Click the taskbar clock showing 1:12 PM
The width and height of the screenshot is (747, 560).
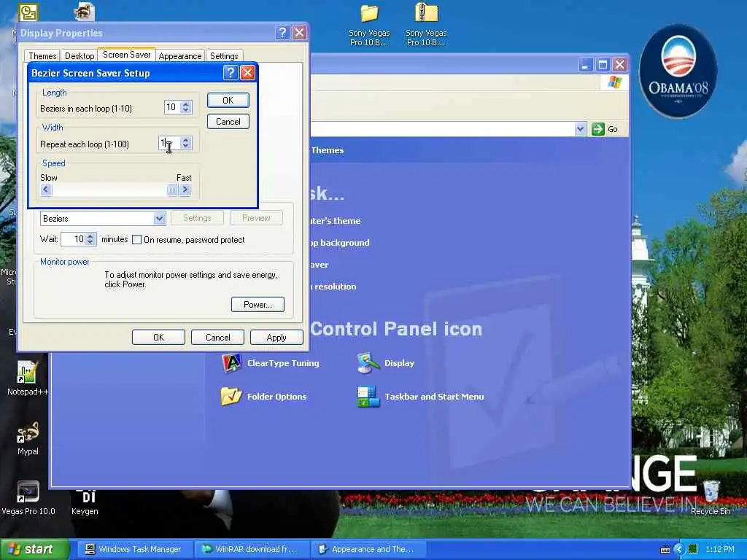719,549
